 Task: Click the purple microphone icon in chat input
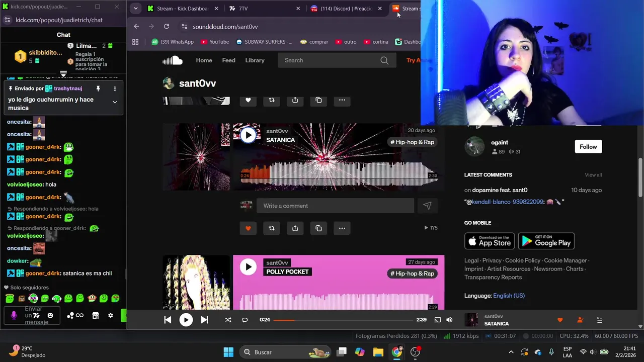(14, 315)
